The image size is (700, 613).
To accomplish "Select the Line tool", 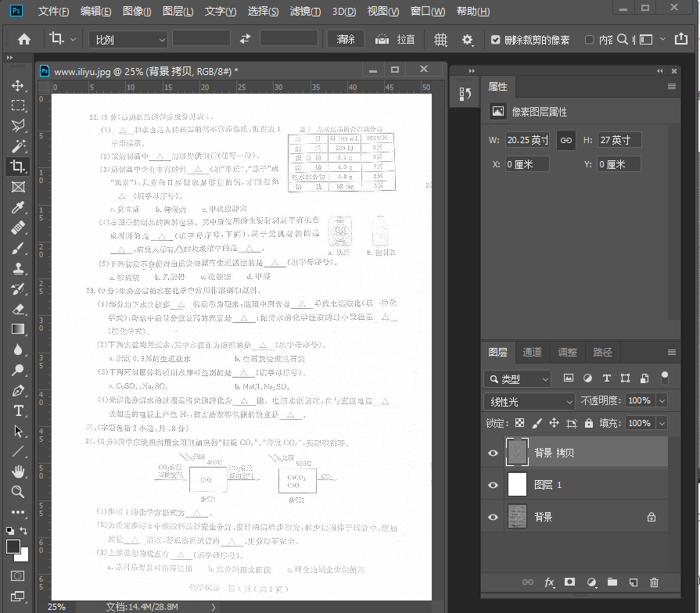I will (18, 451).
